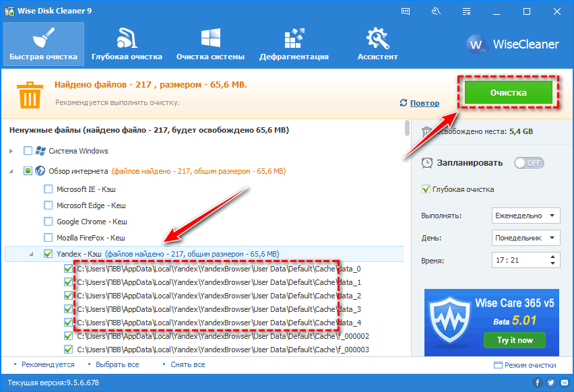Switch to the Quick Clean tab
Screen dimensions: 574x392
43,42
